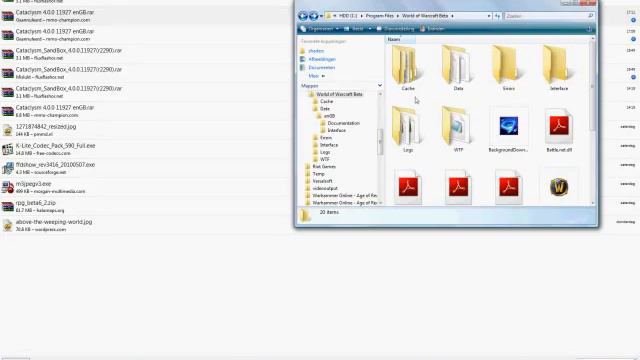Select Logs in folder tree
This screenshot has width=640, height=360.
tap(325, 152)
